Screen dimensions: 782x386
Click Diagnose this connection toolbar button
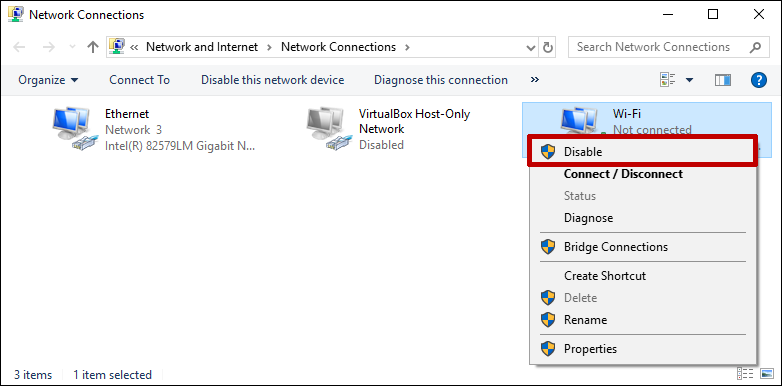pyautogui.click(x=441, y=80)
